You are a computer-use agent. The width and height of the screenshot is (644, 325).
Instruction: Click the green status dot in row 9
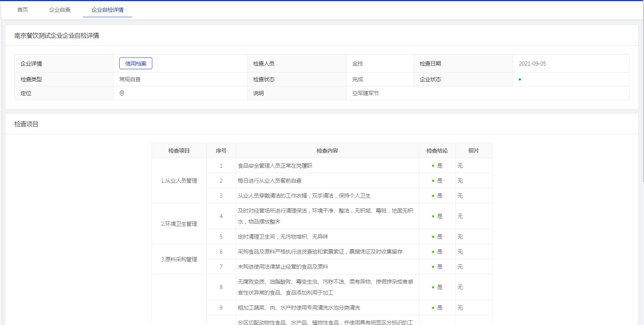click(433, 308)
